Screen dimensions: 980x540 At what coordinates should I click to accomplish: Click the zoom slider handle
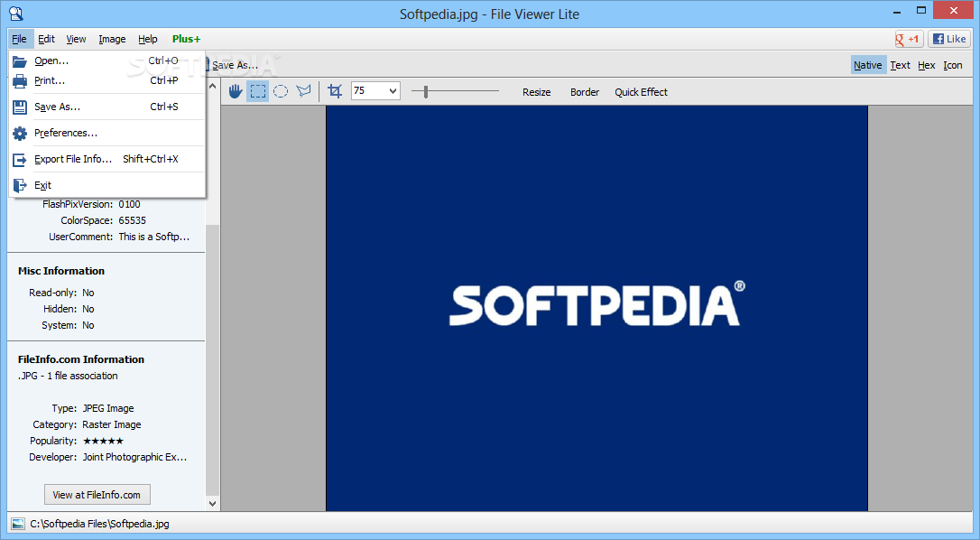(x=426, y=91)
